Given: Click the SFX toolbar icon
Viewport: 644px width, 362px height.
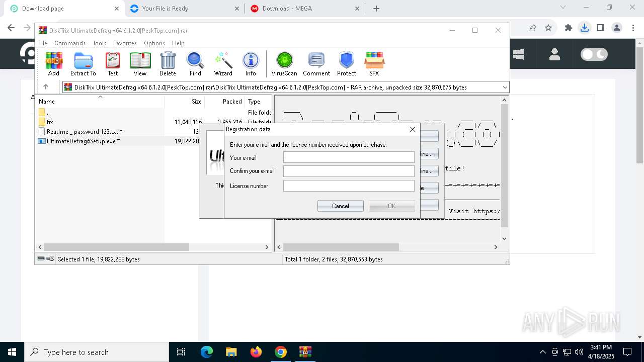Looking at the screenshot, I should [x=374, y=64].
